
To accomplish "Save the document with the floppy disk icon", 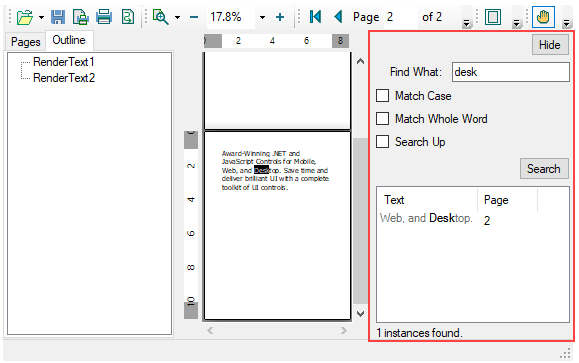I will coord(58,17).
